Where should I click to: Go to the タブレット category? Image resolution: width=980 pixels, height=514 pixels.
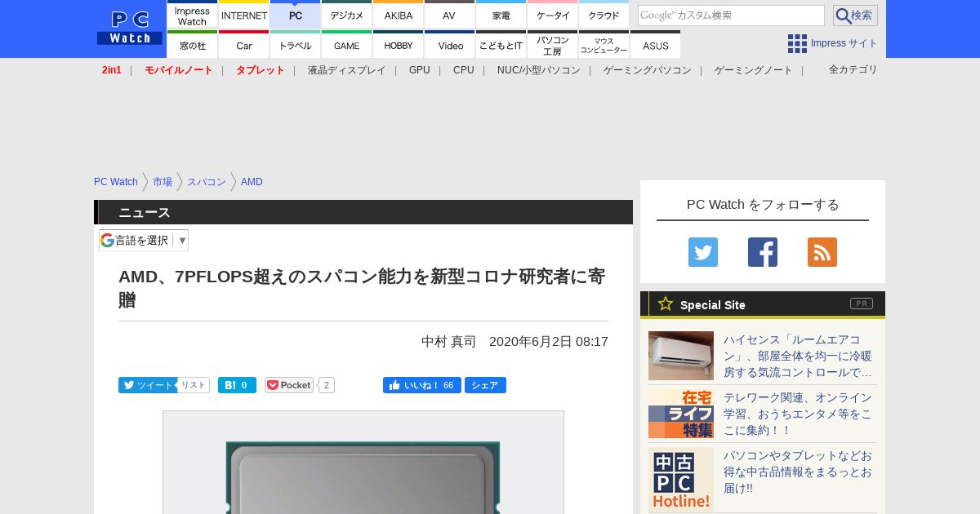click(x=261, y=70)
